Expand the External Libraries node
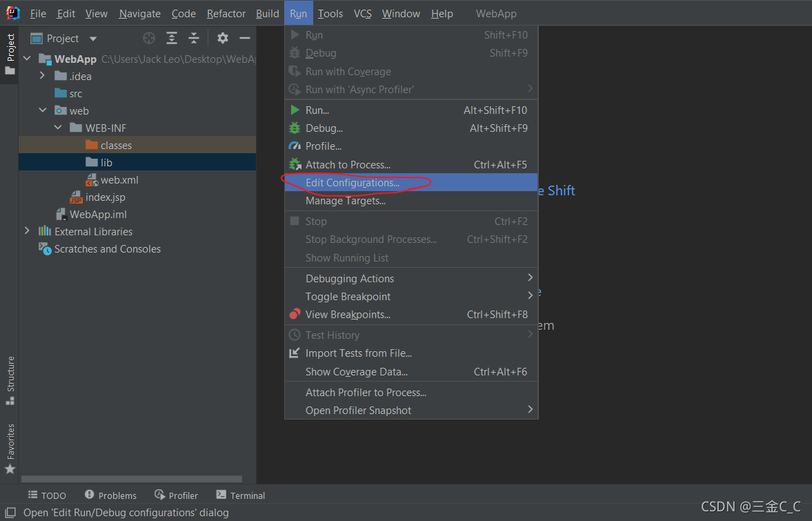Image resolution: width=812 pixels, height=521 pixels. (28, 231)
